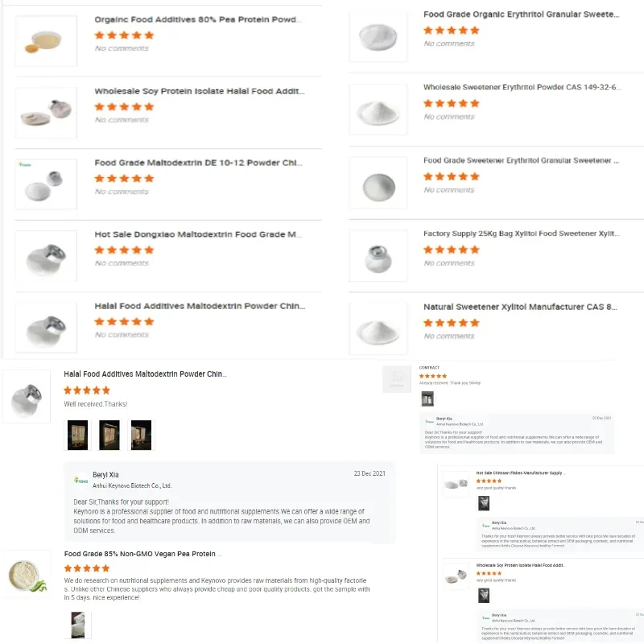Click the camera placeholder icon in the CONTRACT review

(x=397, y=377)
